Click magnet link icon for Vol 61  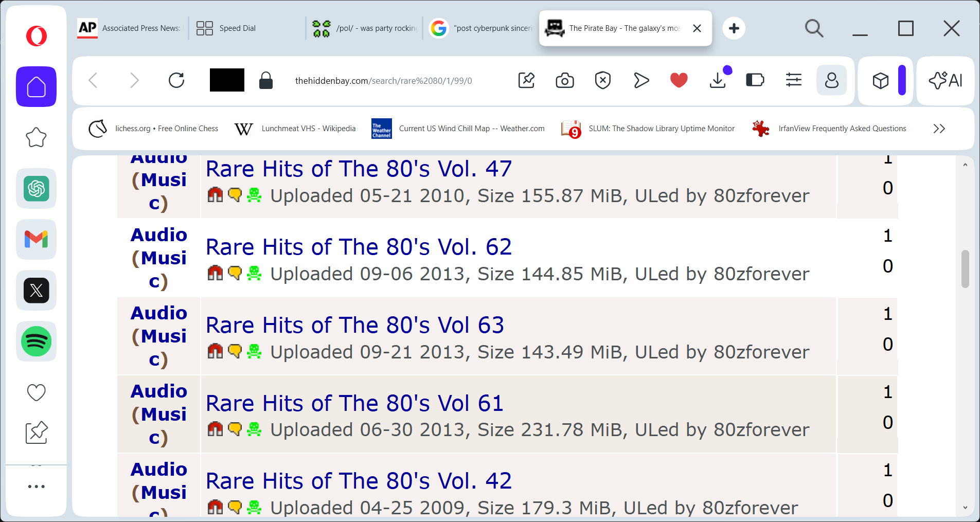(215, 428)
